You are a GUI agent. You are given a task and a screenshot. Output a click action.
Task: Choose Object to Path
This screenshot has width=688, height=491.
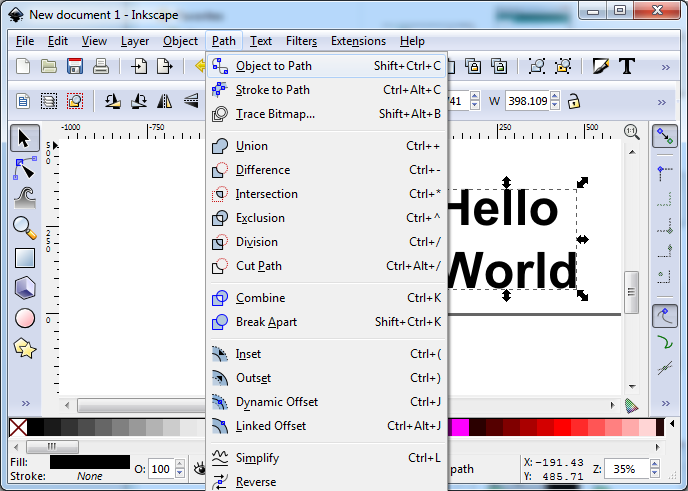(326, 66)
